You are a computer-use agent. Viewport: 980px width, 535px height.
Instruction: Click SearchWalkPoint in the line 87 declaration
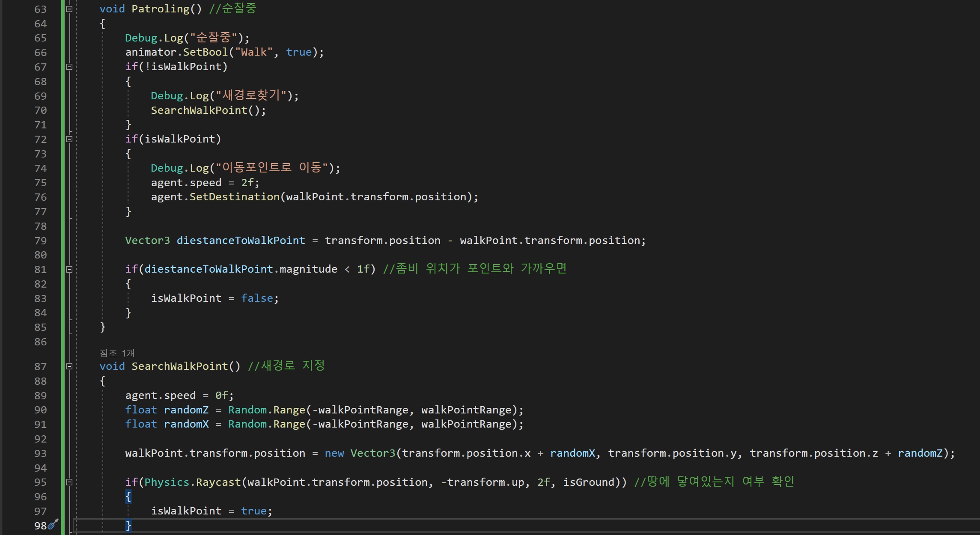pos(180,366)
